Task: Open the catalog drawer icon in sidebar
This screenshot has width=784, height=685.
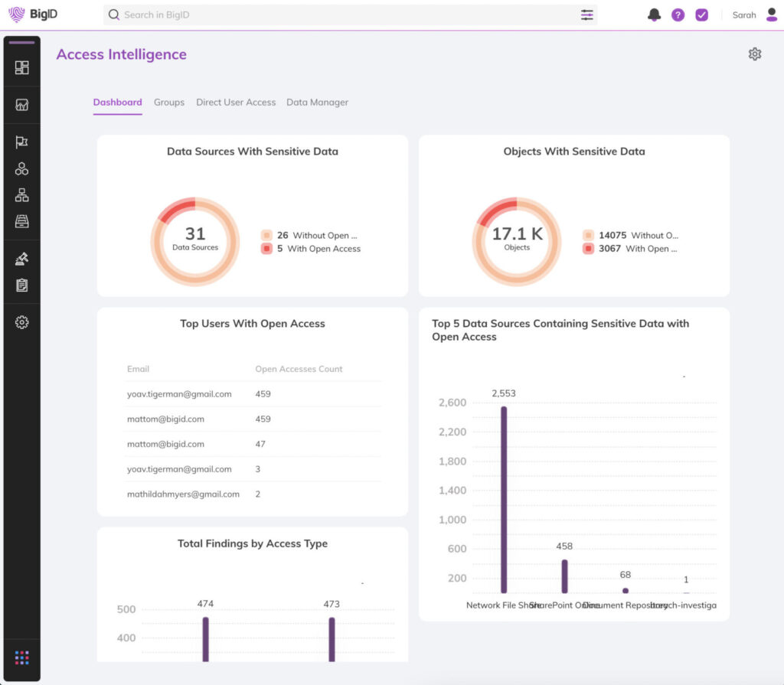Action: coord(21,221)
